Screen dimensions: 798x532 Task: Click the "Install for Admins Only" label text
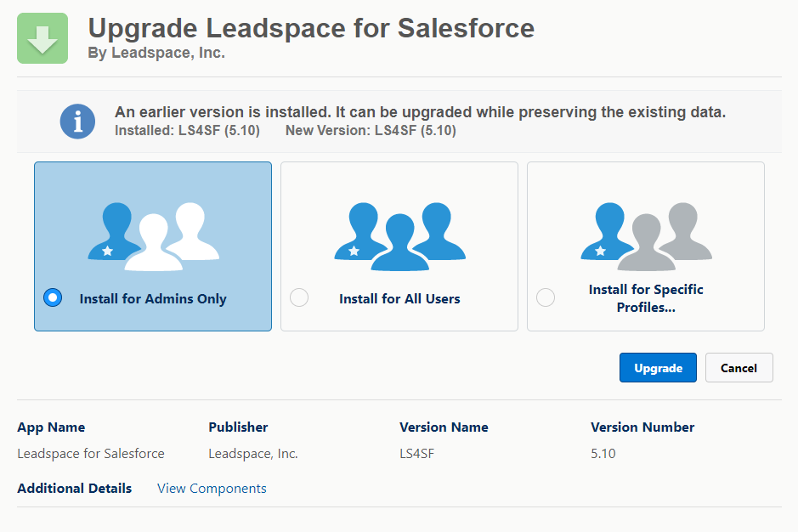coord(153,299)
